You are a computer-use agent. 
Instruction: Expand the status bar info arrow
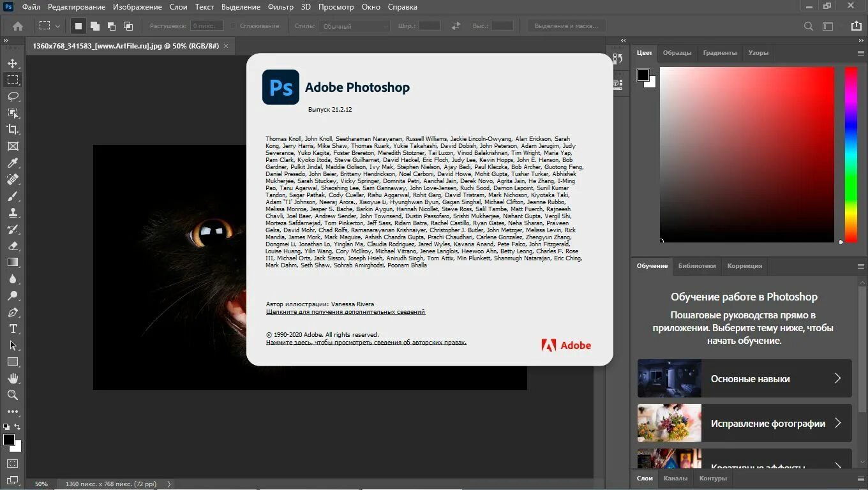pyautogui.click(x=169, y=484)
